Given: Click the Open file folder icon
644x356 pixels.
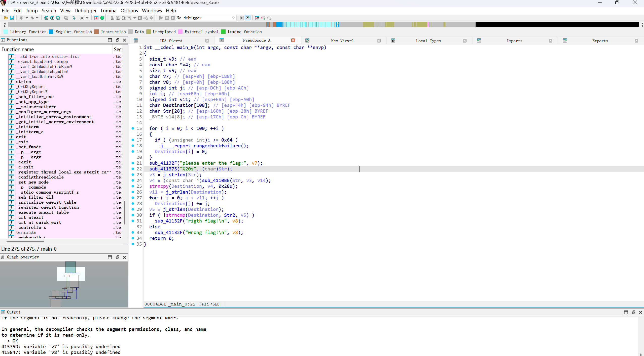Looking at the screenshot, I should click(6, 18).
